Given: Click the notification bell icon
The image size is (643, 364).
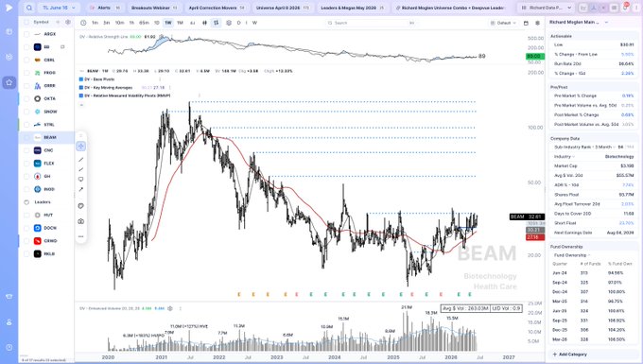Looking at the screenshot, I should (x=625, y=8).
